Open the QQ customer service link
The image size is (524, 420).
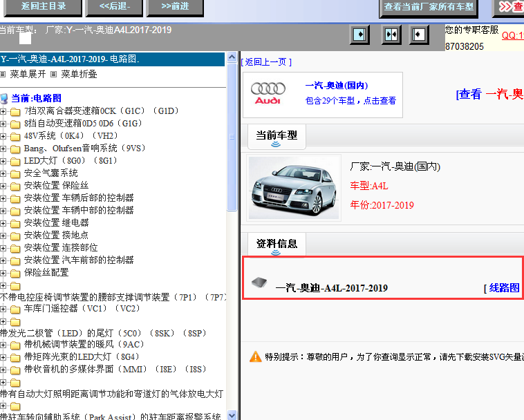pos(513,35)
